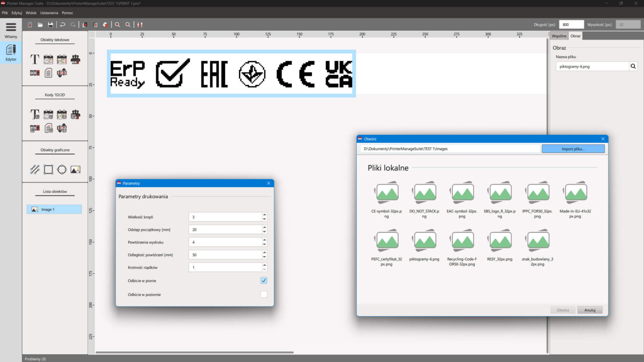
Task: Click the Nazwa pliku text field
Action: pos(592,66)
